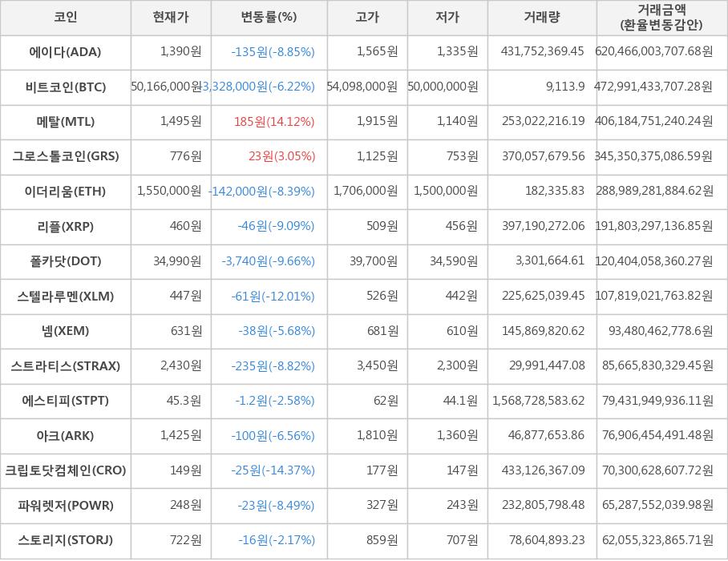This screenshot has height=561, width=728.
Task: Open the 메탈(MTL) coin entry
Action: pyautogui.click(x=66, y=122)
